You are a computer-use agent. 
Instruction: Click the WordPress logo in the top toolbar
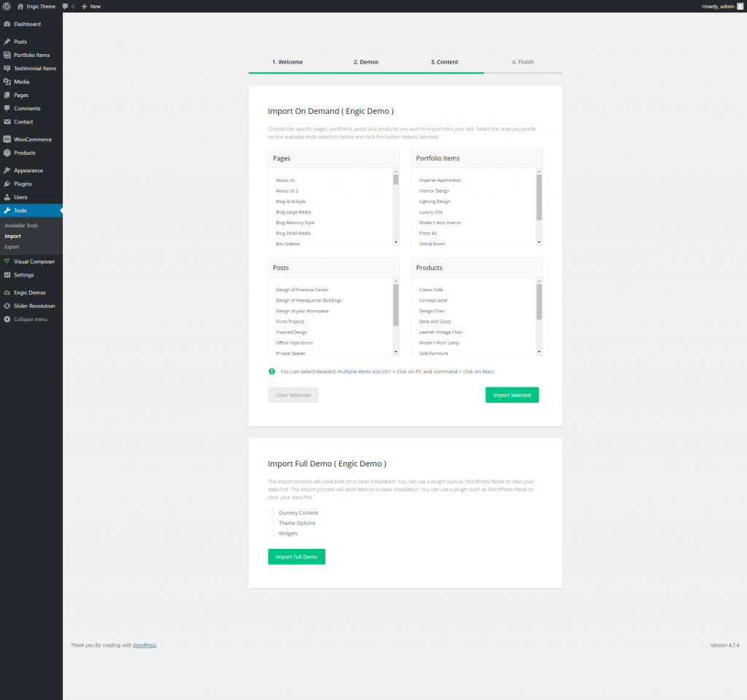[x=8, y=7]
